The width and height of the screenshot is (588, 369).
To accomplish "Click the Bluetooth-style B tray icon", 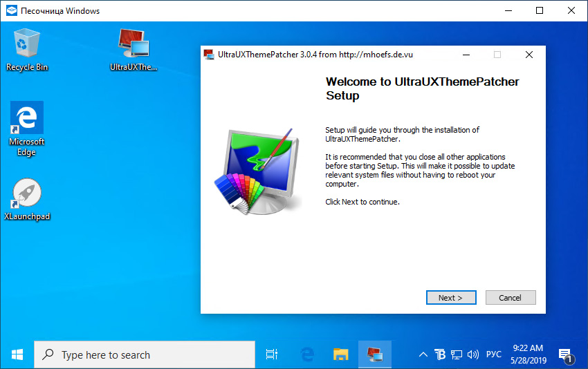I will click(x=440, y=354).
